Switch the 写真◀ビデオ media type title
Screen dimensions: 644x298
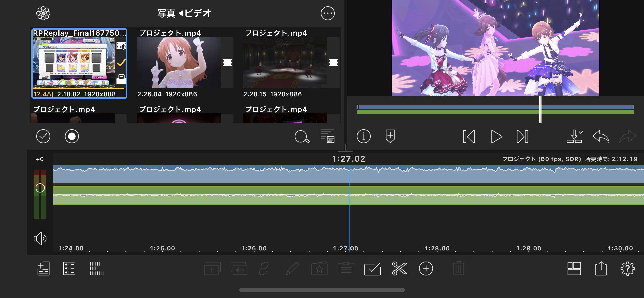coord(184,13)
